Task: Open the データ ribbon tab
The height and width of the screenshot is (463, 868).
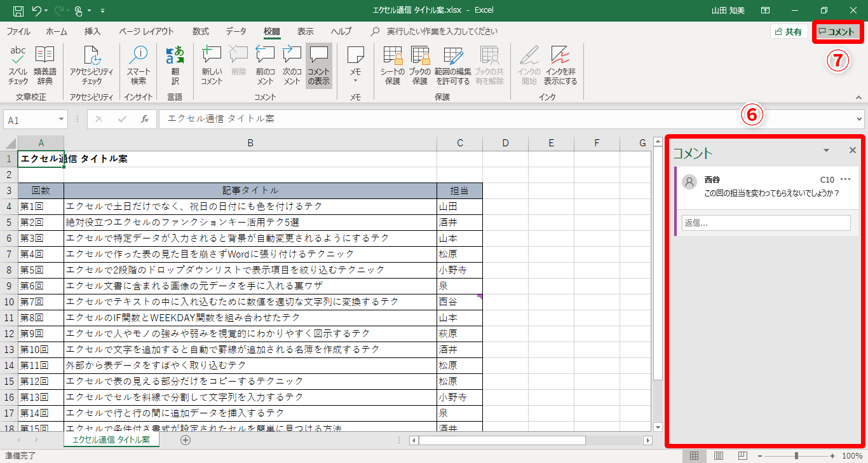Action: (x=236, y=31)
